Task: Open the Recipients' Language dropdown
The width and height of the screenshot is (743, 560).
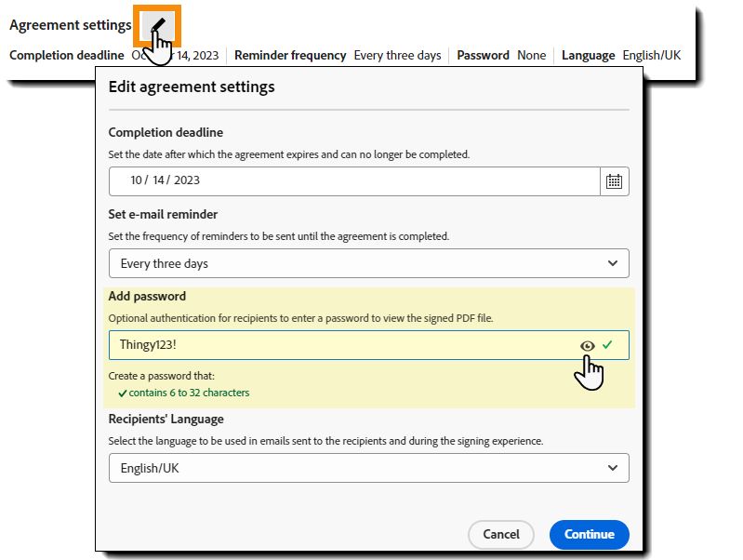Action: (x=368, y=468)
